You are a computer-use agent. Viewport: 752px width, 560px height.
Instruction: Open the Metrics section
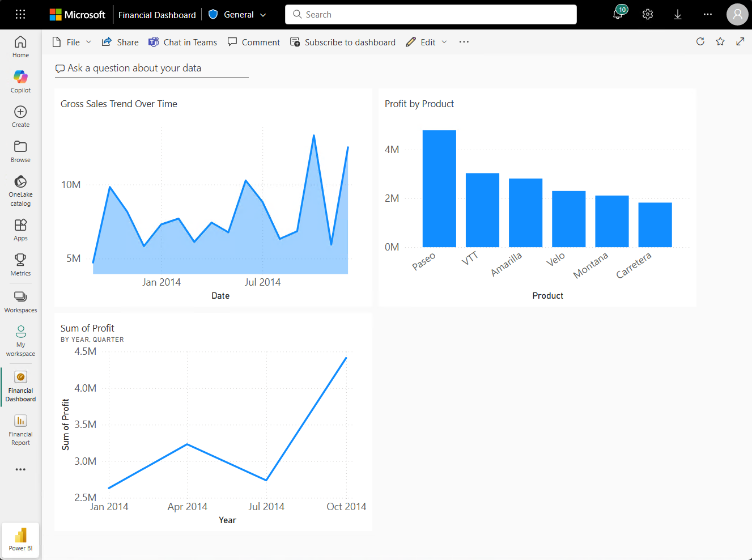[20, 265]
